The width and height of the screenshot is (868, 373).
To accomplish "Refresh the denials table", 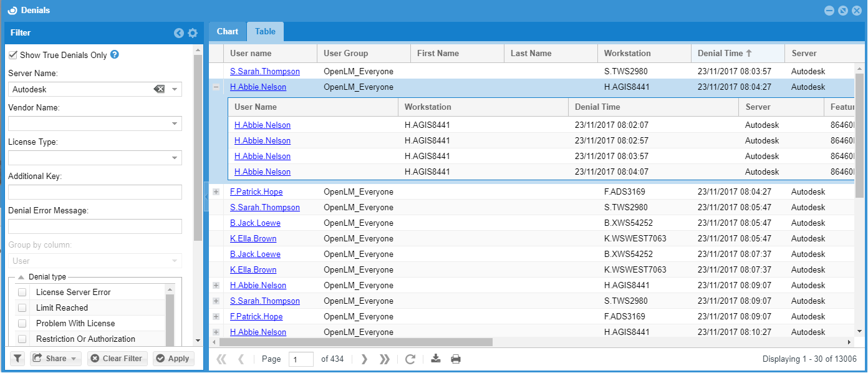I will [x=410, y=359].
